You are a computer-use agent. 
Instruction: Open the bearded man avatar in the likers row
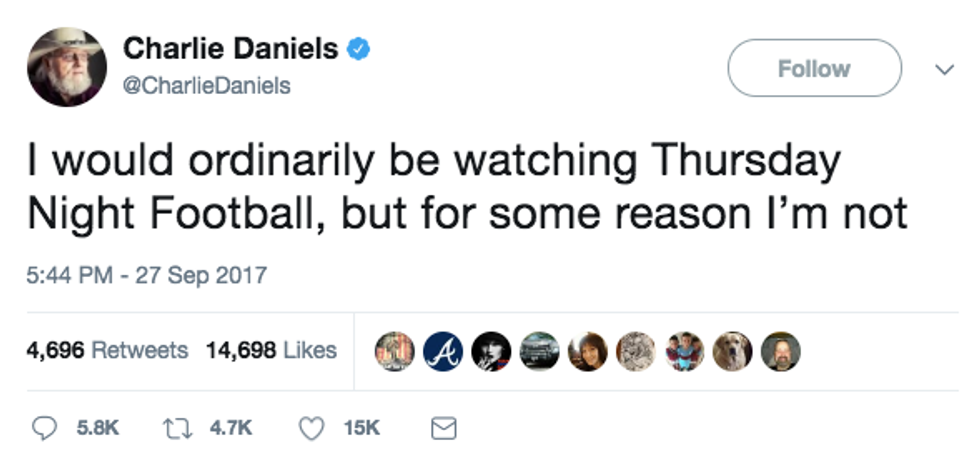(x=780, y=351)
